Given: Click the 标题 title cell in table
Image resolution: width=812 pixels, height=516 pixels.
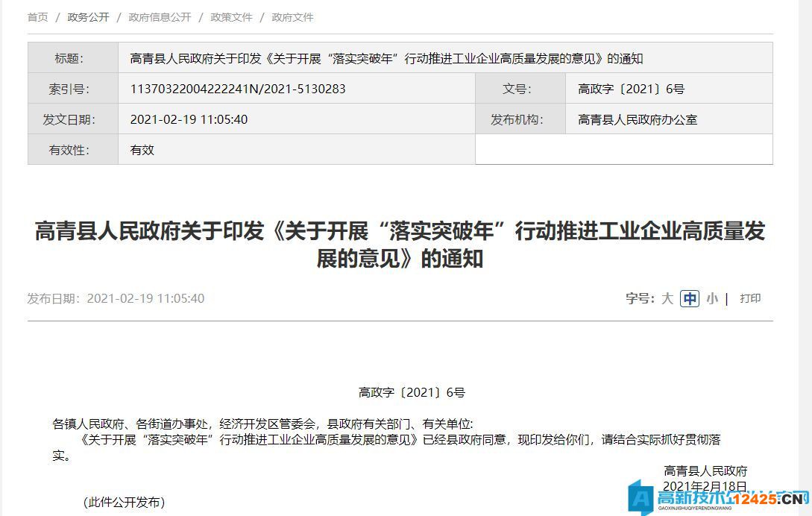Looking at the screenshot, I should [x=72, y=56].
